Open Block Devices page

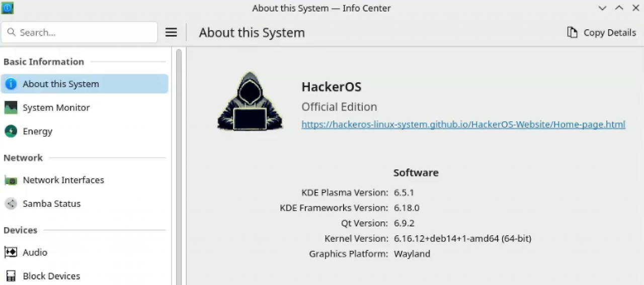[x=85, y=276]
